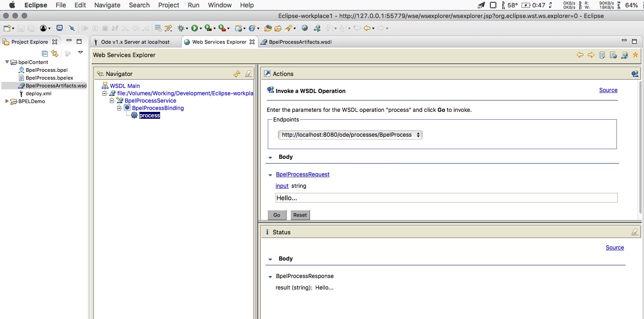644x319 pixels.
Task: Click Collapse All in Project Explorer
Action: 45,53
